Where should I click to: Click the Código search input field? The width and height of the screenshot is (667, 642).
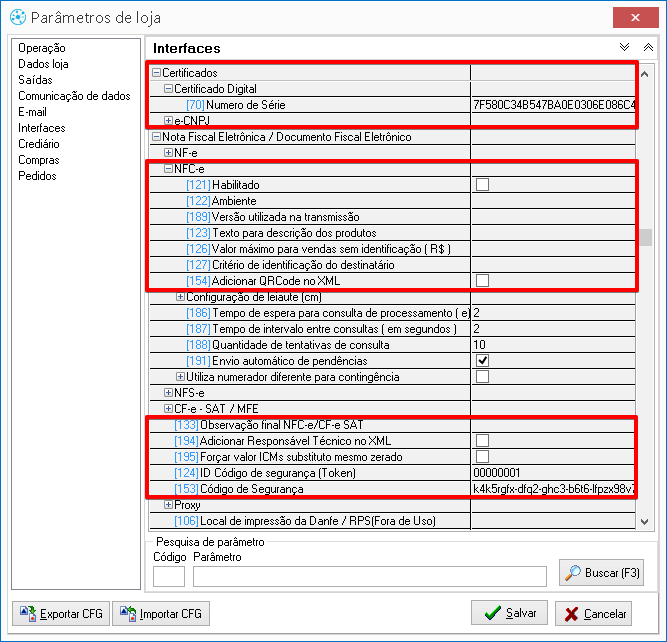pos(168,575)
